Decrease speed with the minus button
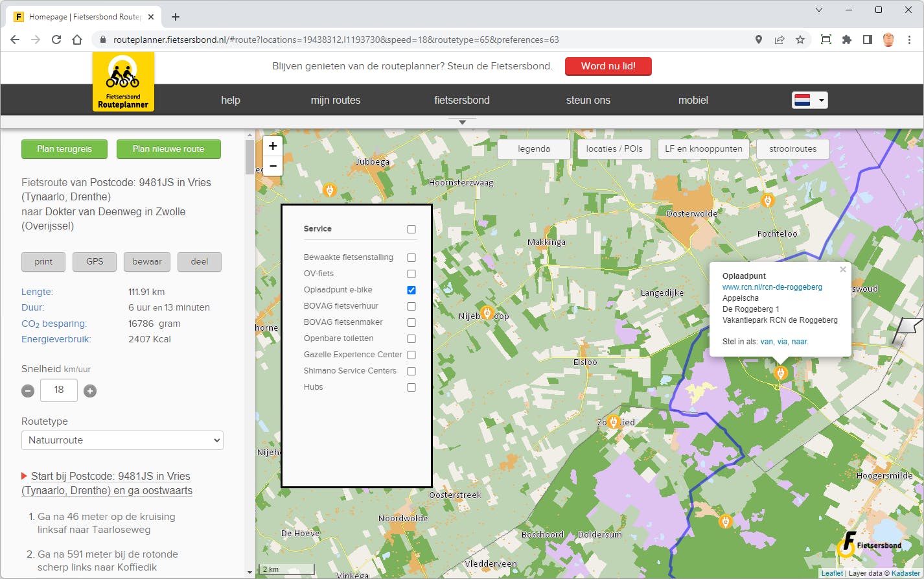The width and height of the screenshot is (924, 579). pos(28,390)
